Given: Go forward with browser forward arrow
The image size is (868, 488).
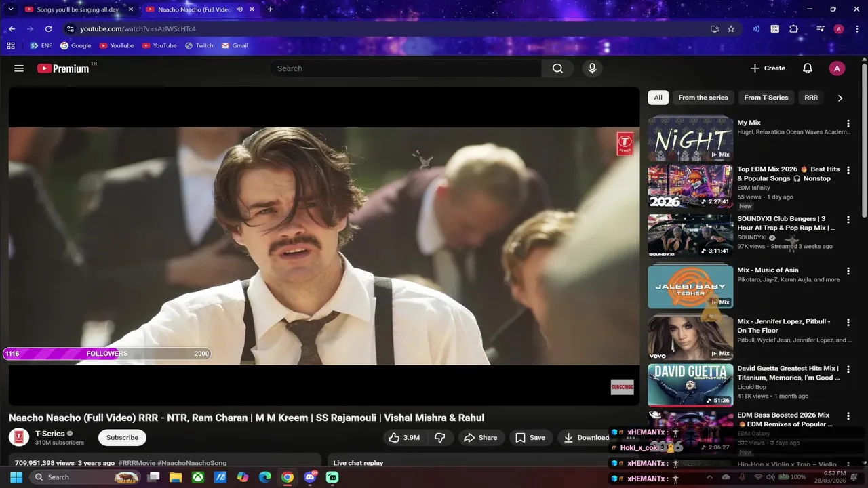Looking at the screenshot, I should pyautogui.click(x=30, y=29).
